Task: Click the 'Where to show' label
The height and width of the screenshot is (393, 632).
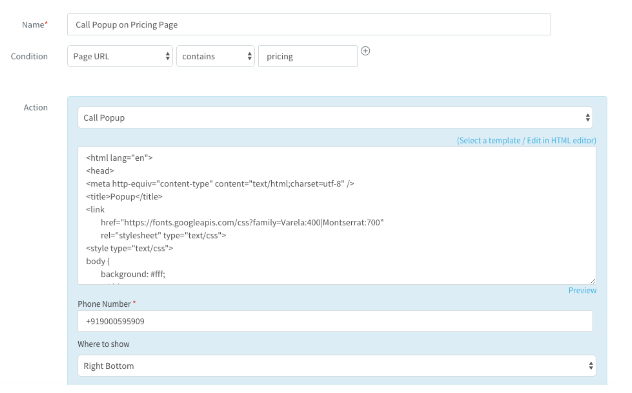Action: pos(103,344)
